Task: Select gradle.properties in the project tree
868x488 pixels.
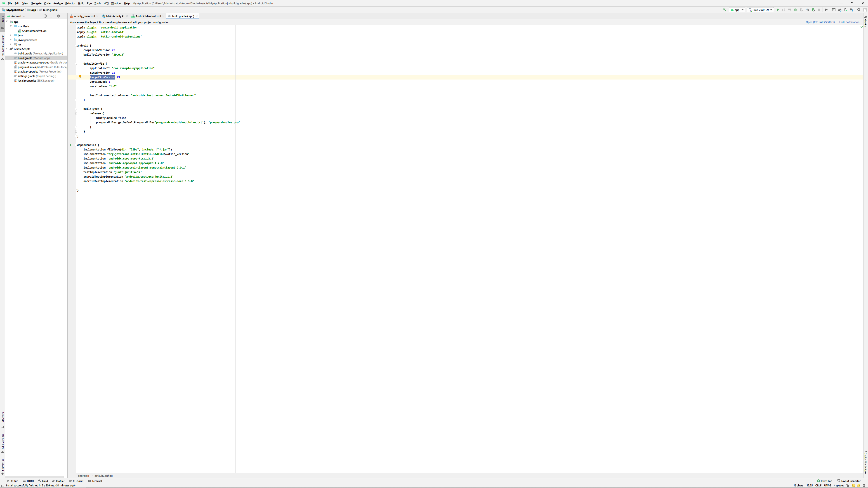Action: [28, 71]
